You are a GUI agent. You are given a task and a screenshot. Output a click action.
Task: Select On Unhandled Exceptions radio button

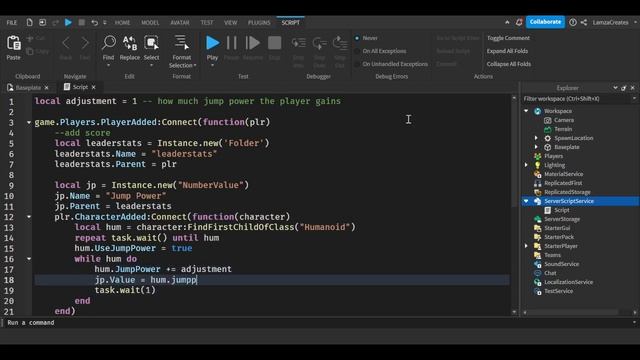click(x=357, y=64)
